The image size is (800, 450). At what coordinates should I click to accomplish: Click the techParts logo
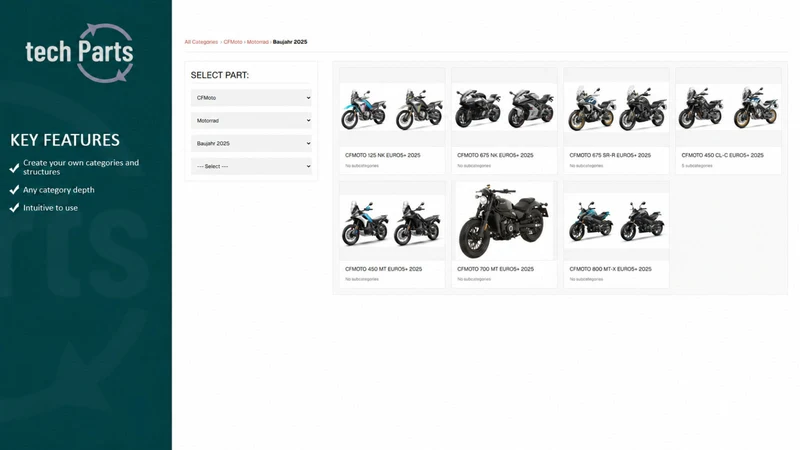point(80,53)
